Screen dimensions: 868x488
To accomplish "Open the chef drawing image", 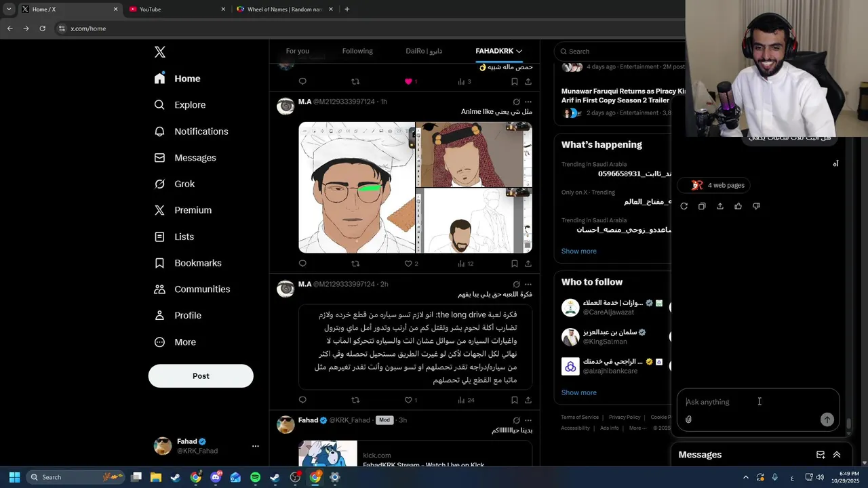I will 357,188.
